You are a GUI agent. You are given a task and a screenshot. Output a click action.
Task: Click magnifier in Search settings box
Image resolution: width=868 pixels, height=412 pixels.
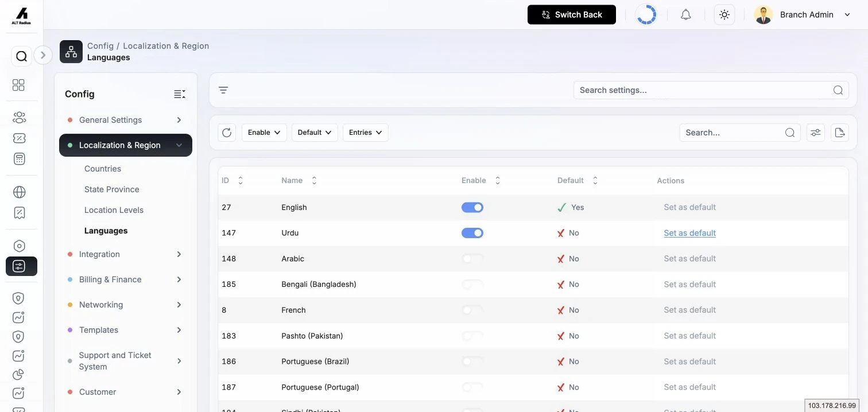point(838,90)
